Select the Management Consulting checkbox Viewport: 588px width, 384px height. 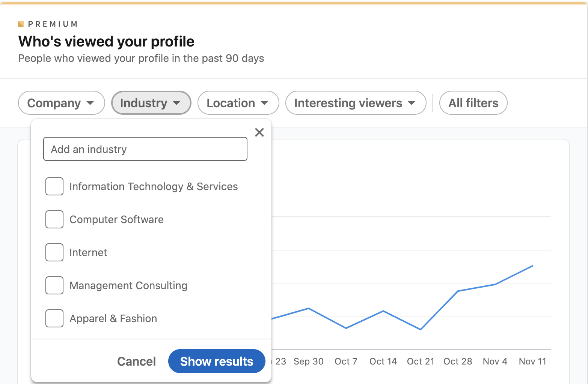(x=54, y=285)
